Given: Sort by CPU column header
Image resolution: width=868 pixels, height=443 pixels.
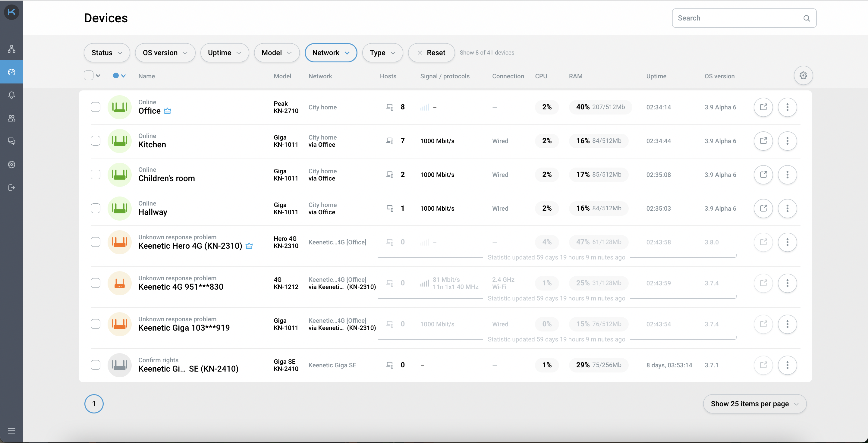Looking at the screenshot, I should click(541, 76).
